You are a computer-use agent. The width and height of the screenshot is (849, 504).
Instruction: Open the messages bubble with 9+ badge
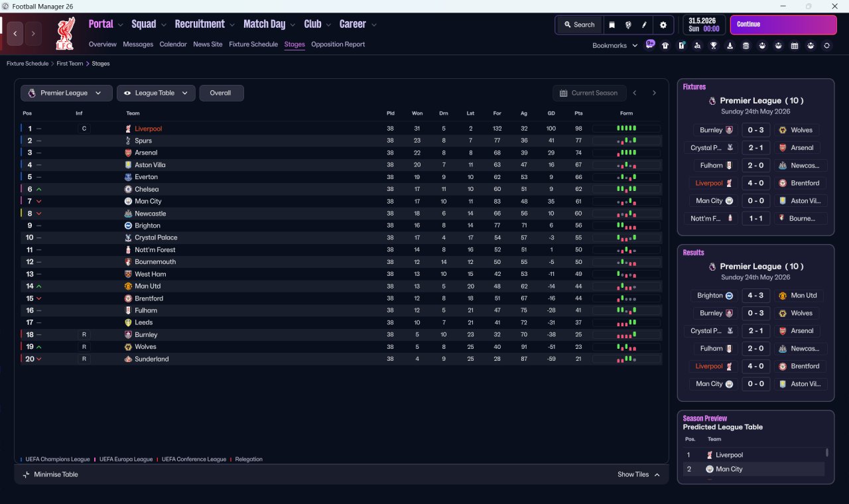tap(650, 44)
